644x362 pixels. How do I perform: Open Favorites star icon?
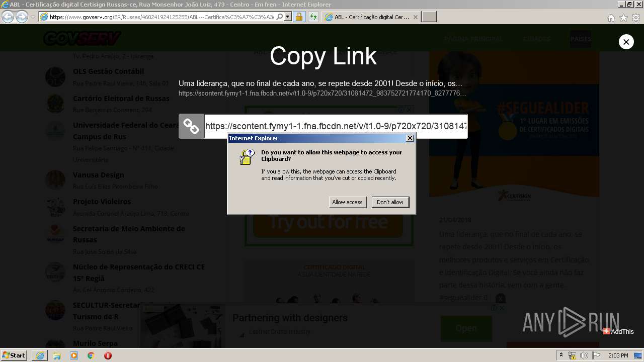pyautogui.click(x=623, y=18)
